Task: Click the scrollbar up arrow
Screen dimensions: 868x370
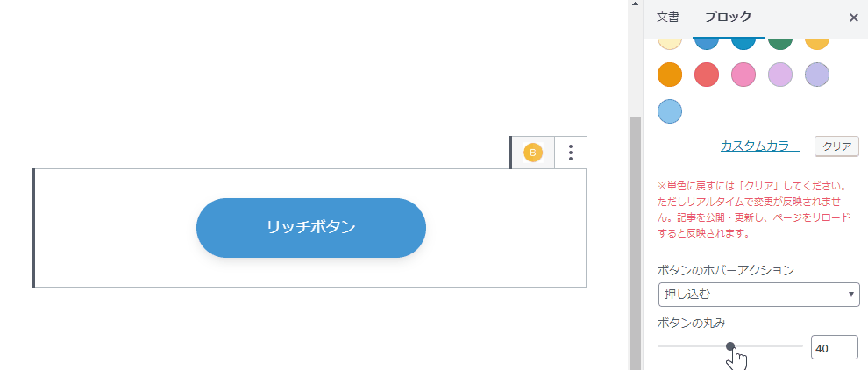Action: click(x=635, y=4)
